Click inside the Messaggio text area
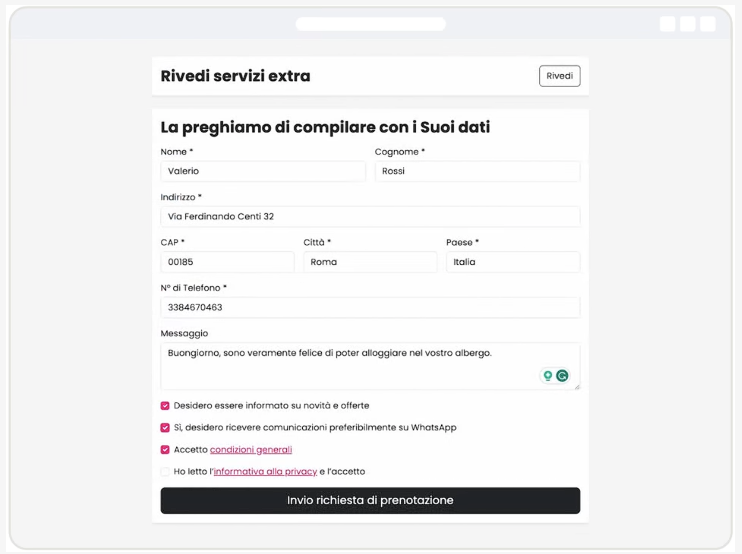742x554 pixels. click(370, 367)
